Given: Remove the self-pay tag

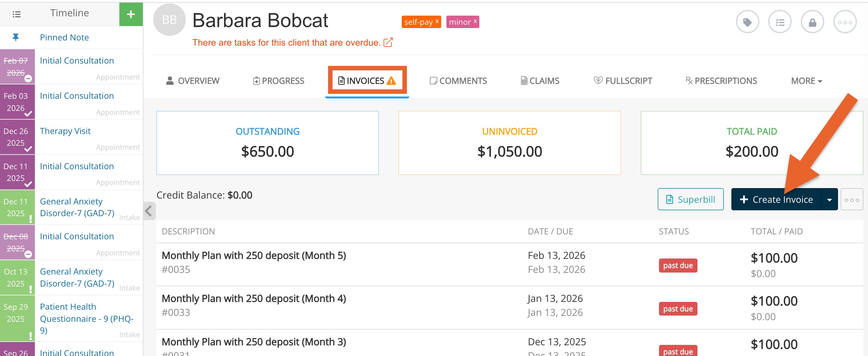Looking at the screenshot, I should (437, 21).
